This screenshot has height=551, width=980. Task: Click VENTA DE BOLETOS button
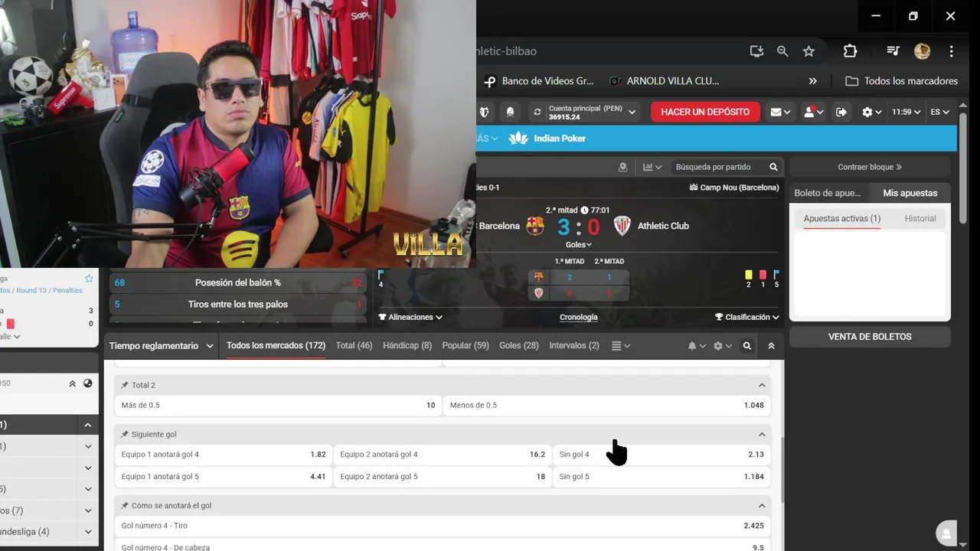pos(870,337)
